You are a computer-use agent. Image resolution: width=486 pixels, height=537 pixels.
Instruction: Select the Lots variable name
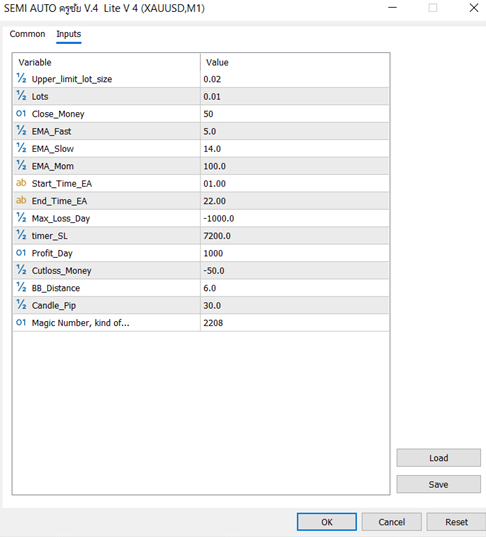[40, 97]
